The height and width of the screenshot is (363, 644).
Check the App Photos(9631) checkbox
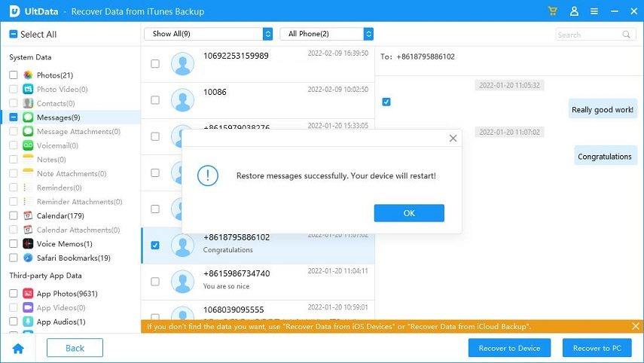[x=13, y=293]
